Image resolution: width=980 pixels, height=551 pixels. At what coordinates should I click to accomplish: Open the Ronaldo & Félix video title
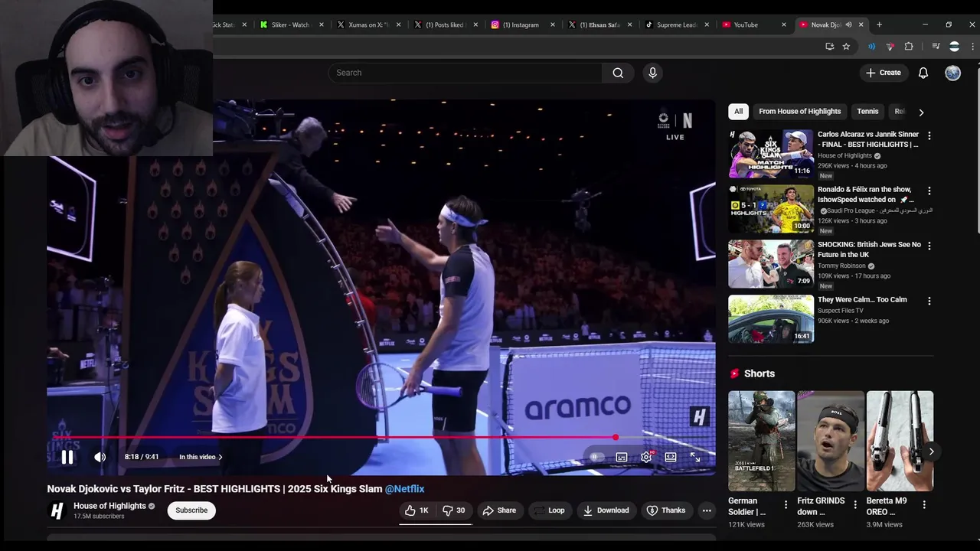[x=866, y=194]
